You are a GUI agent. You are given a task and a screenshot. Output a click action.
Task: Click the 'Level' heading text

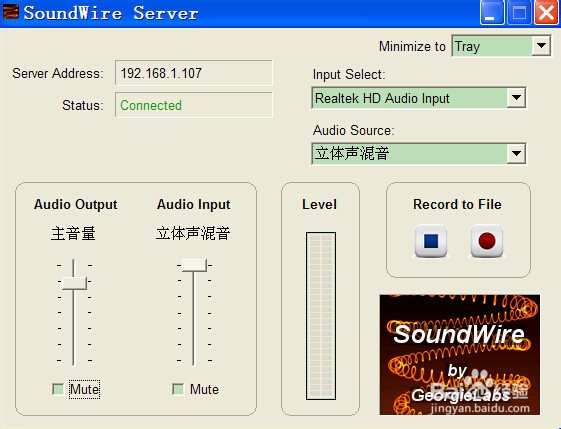[x=319, y=205]
